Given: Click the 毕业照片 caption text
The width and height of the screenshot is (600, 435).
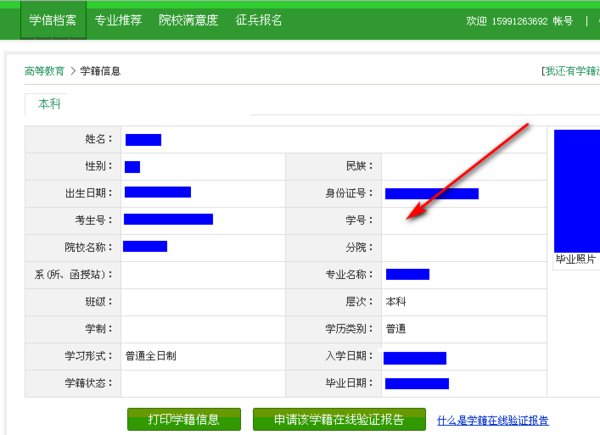Looking at the screenshot, I should [576, 259].
